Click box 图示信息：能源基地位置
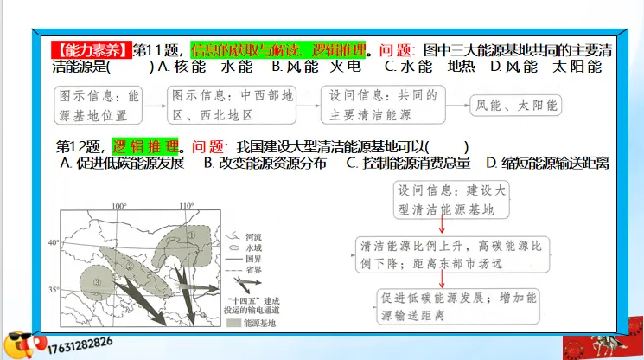The width and height of the screenshot is (644, 360). [99, 106]
